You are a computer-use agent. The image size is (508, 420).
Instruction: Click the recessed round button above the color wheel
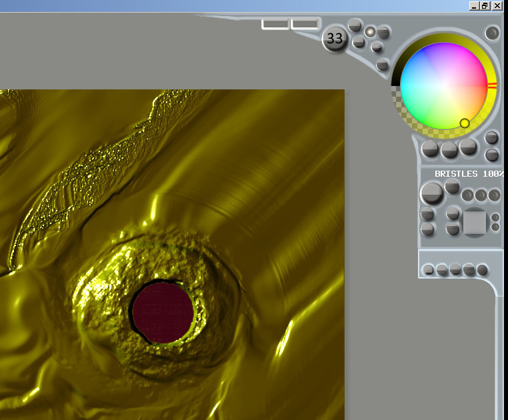492,33
